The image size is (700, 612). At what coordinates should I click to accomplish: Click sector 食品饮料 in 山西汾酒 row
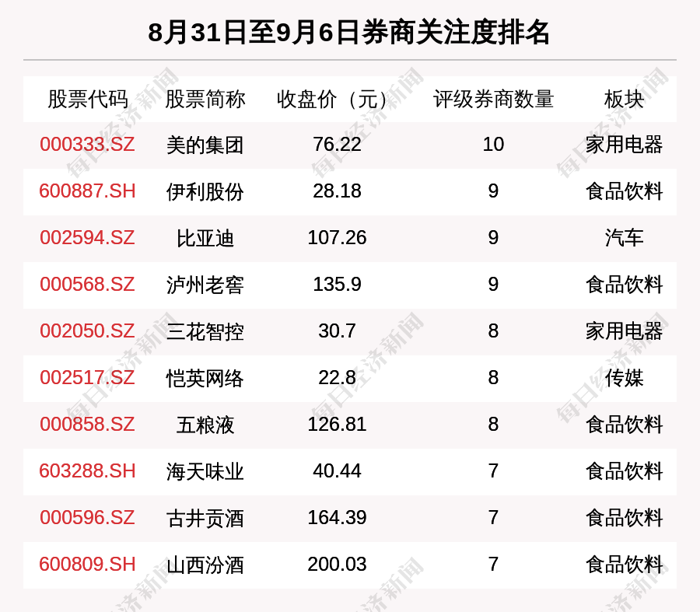[624, 565]
